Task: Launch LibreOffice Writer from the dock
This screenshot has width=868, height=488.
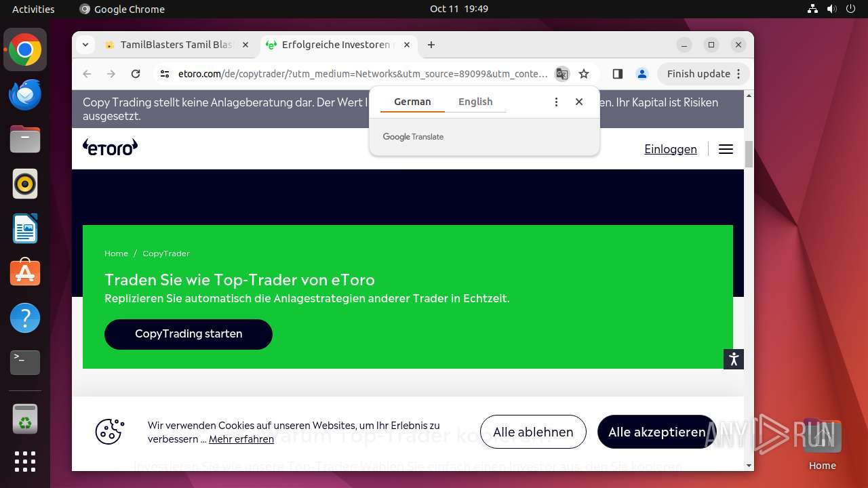Action: click(x=25, y=228)
